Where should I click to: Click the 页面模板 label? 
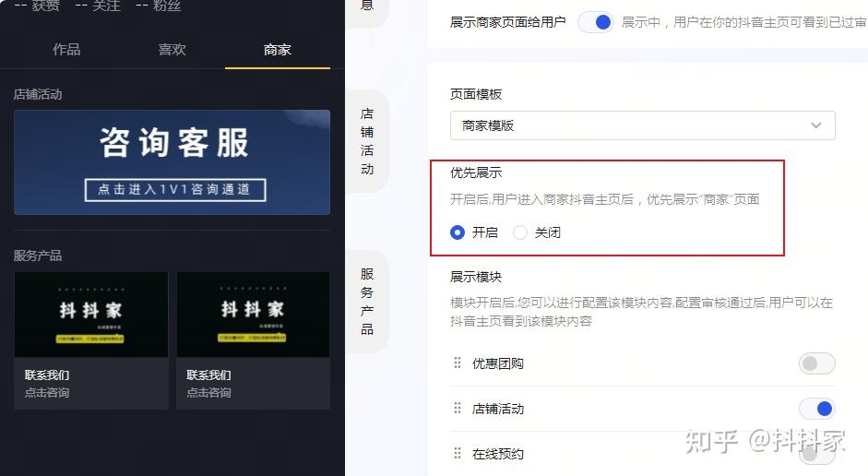click(476, 94)
